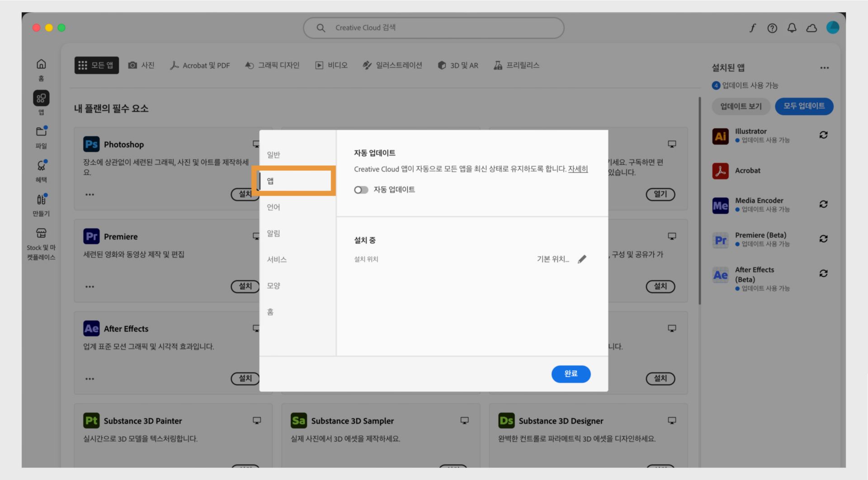Click the 기본 위치... install location value
Viewport: 868px width, 480px height.
pyautogui.click(x=552, y=259)
